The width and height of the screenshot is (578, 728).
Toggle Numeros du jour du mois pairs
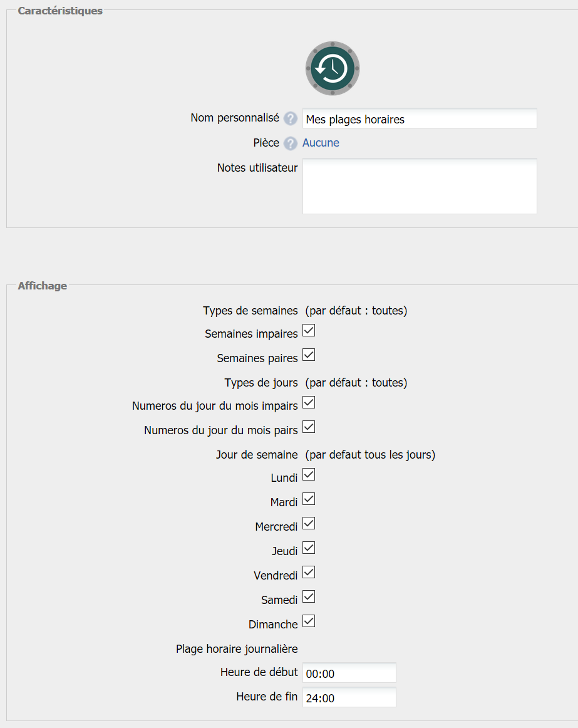309,427
